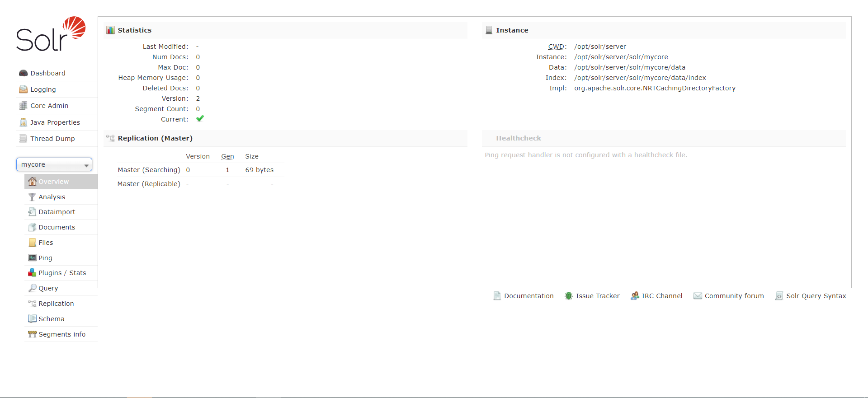
Task: View Java Properties
Action: [55, 122]
